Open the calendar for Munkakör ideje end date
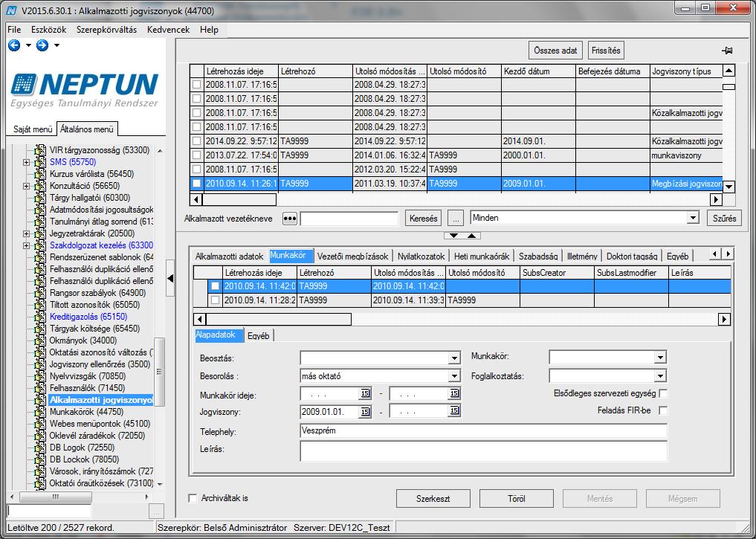This screenshot has width=756, height=539. (x=454, y=394)
